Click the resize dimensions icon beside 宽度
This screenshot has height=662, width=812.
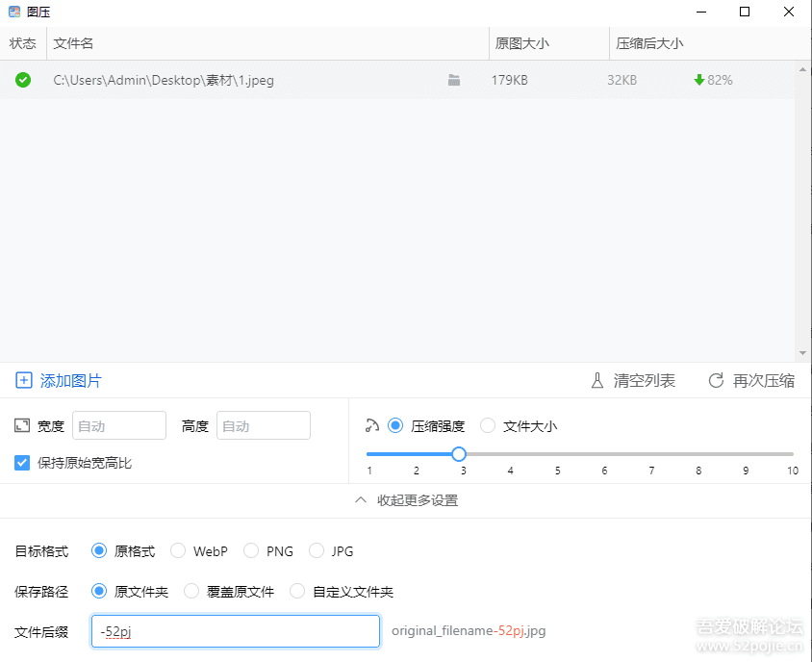click(x=22, y=425)
